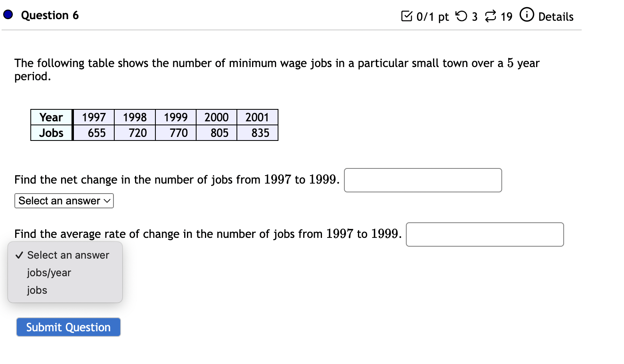Image resolution: width=624 pixels, height=364 pixels.
Task: Open the Select an answer dropdown for net change
Action: coord(64,201)
